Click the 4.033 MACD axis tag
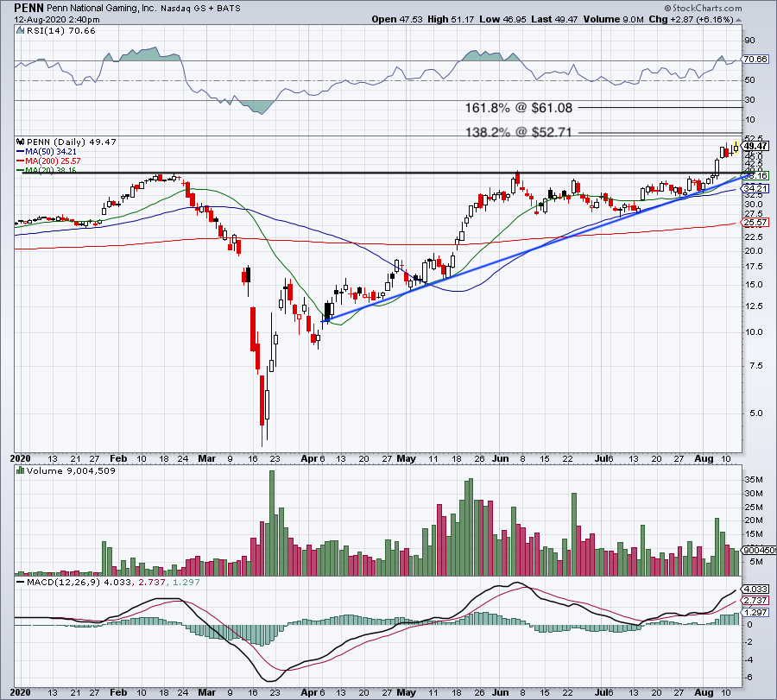777x700 pixels. 755,589
